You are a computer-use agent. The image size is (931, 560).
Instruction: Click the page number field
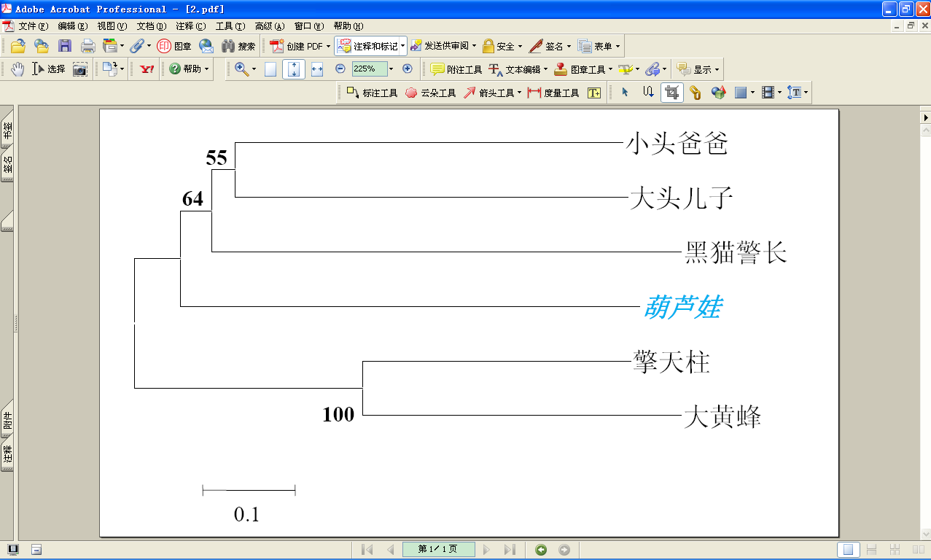438,550
